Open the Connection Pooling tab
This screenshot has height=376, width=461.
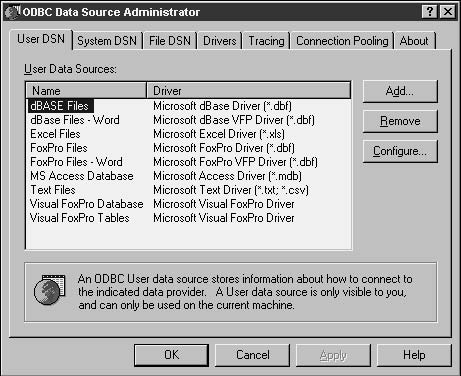point(342,41)
